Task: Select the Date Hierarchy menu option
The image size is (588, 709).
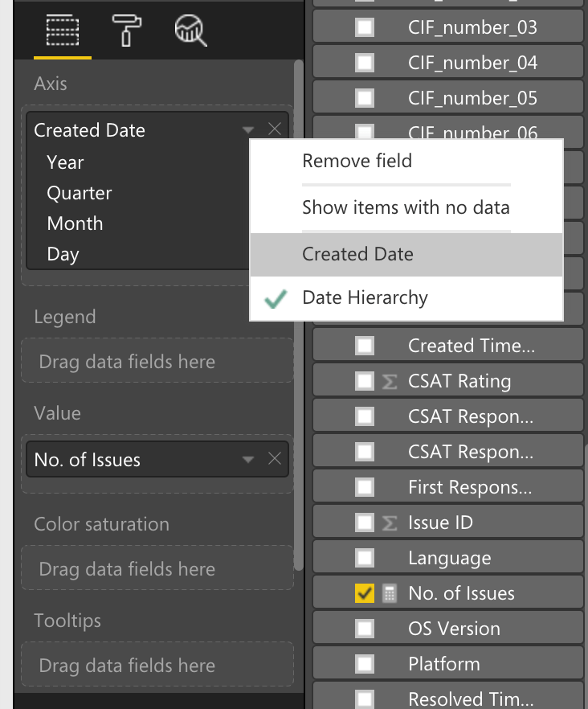Action: 365,298
